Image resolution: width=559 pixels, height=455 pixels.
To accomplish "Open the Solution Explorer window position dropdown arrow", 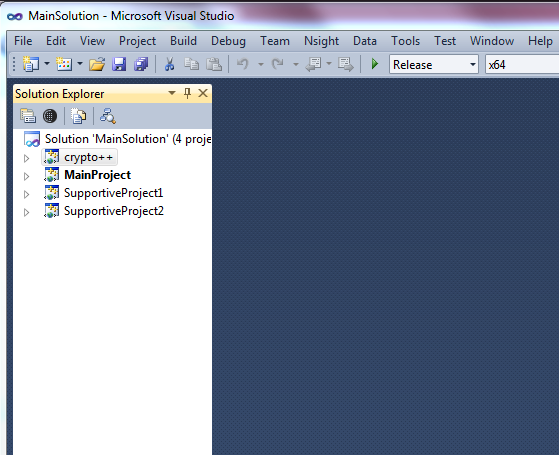I will [x=172, y=93].
